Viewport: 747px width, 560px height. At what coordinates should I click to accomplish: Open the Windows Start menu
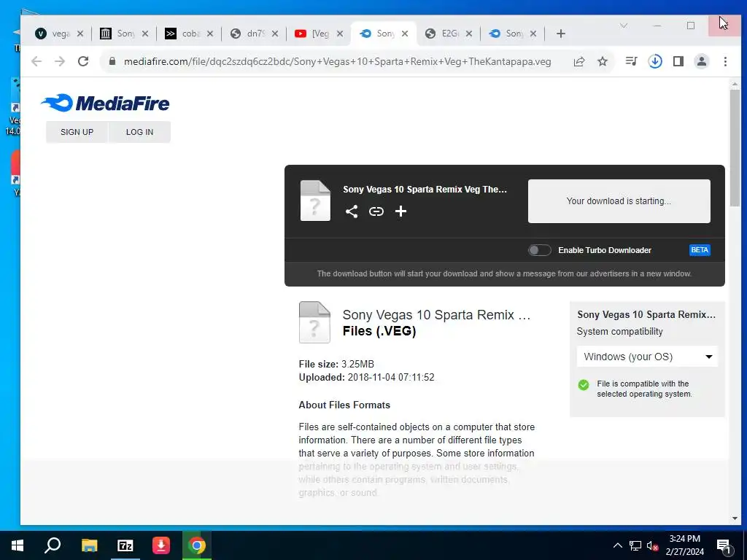[x=18, y=545]
